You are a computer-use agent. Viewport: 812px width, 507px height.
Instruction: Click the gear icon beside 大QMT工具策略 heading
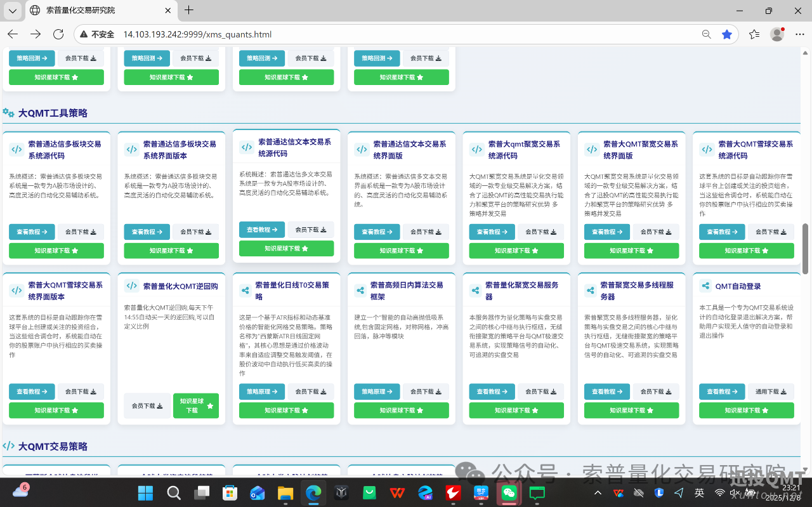point(9,112)
